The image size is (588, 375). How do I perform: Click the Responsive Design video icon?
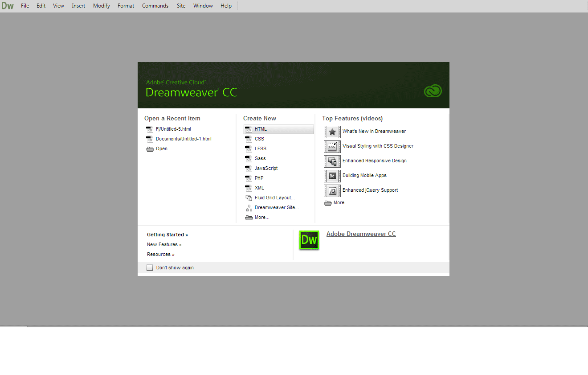332,161
